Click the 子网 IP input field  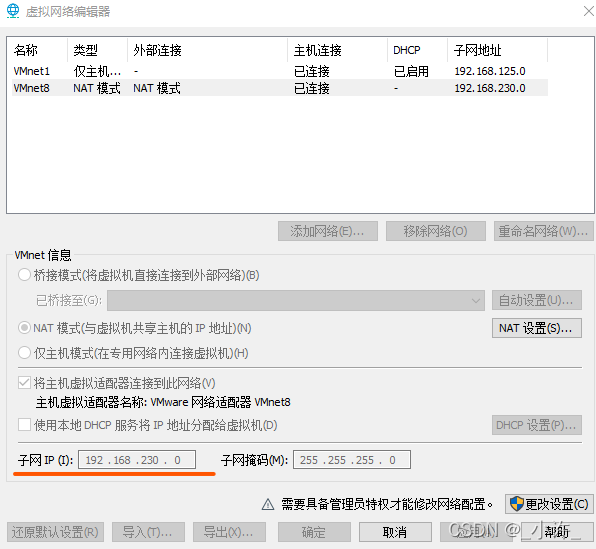[137, 460]
